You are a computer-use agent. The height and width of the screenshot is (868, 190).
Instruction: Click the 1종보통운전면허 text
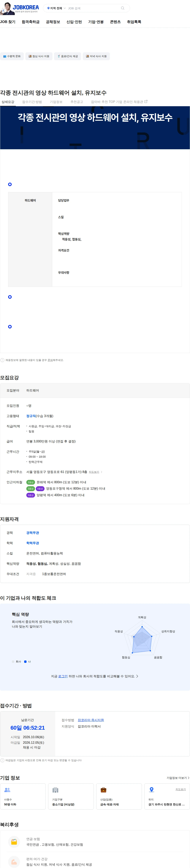[54, 574]
